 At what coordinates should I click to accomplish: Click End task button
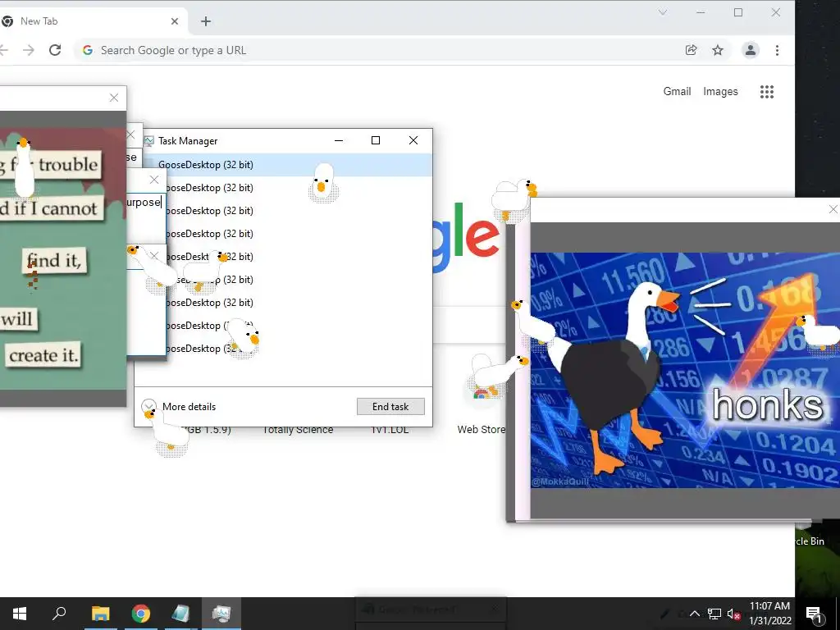[390, 407]
